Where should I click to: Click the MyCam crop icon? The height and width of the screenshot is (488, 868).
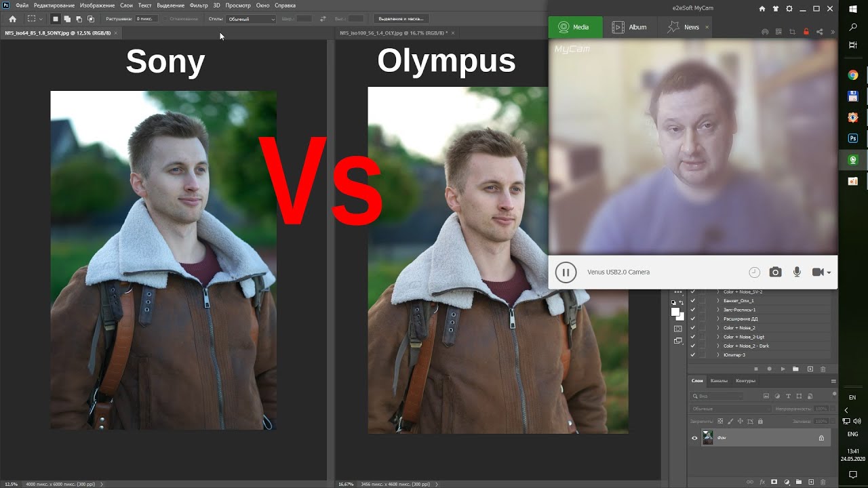click(x=792, y=32)
